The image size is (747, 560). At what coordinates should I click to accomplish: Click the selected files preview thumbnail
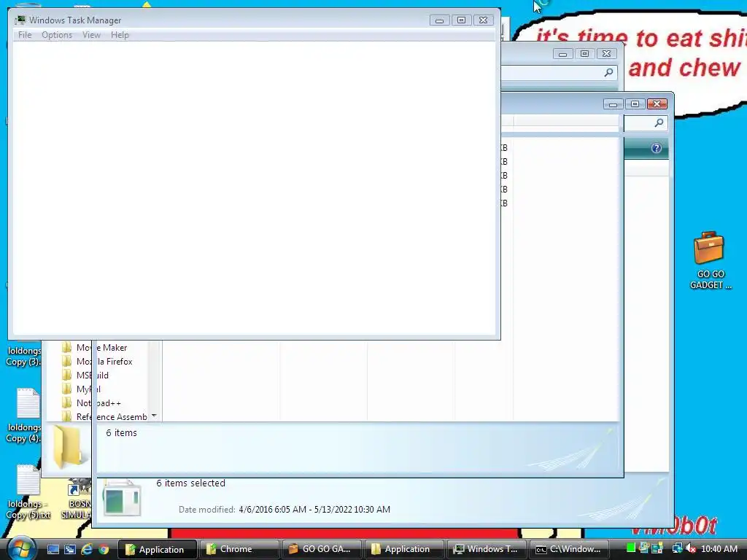tap(122, 499)
